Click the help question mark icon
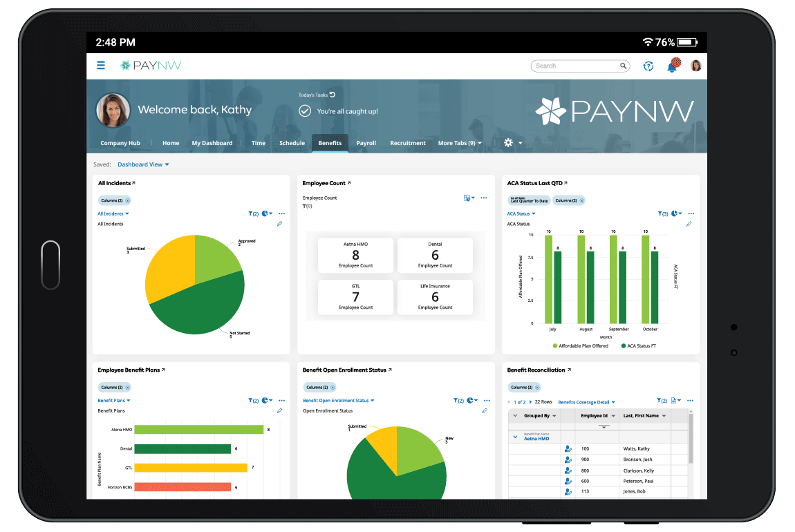 648,66
